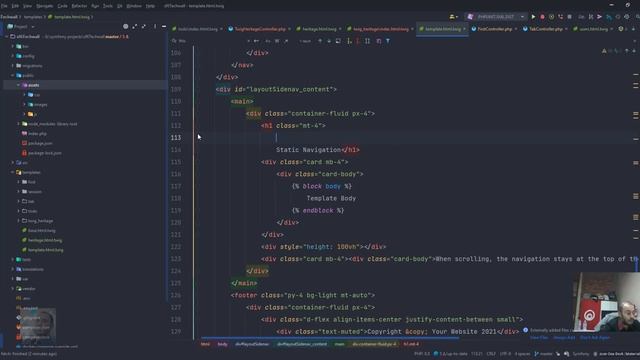This screenshot has width=640, height=360.
Task: Click into the find bar search field
Action: point(212,41)
